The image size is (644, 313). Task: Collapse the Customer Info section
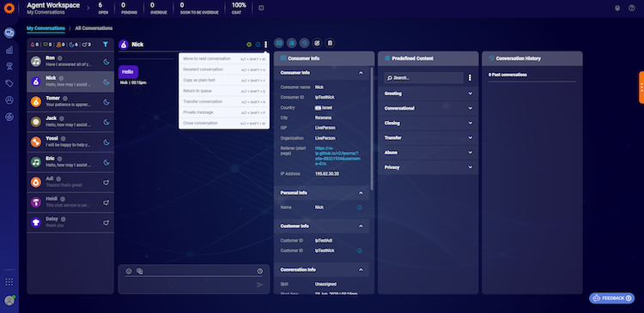(361, 226)
